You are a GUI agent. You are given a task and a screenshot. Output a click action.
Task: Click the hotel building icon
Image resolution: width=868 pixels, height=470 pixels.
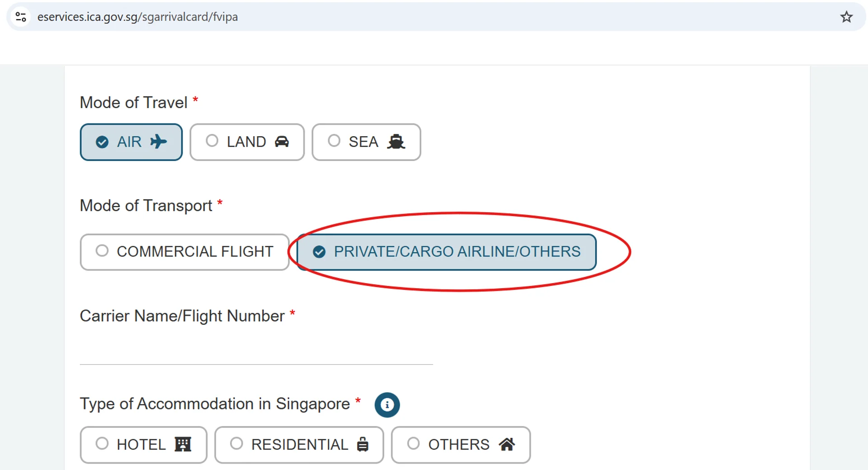[183, 444]
